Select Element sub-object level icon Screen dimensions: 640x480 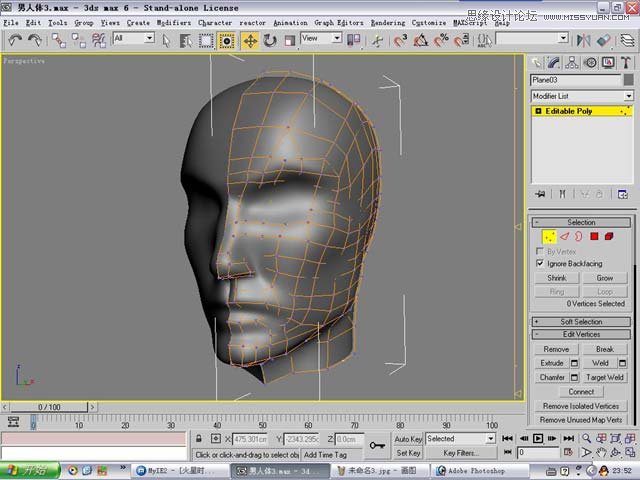(x=609, y=236)
